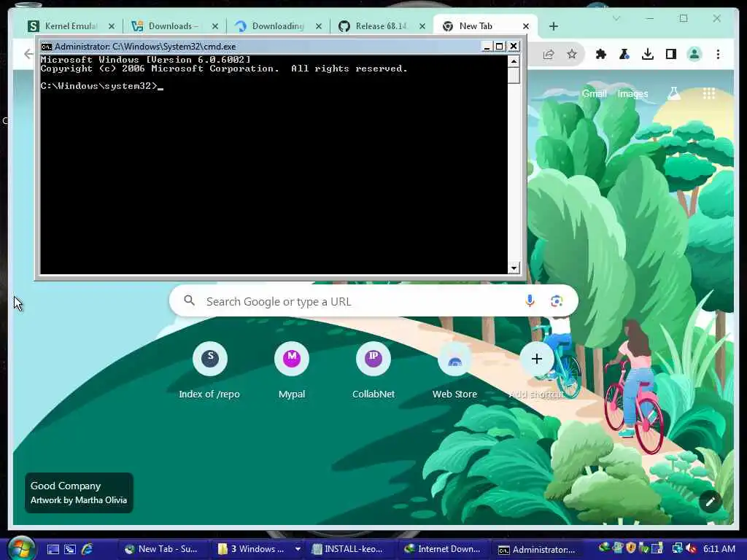The image size is (747, 560).
Task: Switch to the Kernel Emulator tab
Action: [x=71, y=26]
